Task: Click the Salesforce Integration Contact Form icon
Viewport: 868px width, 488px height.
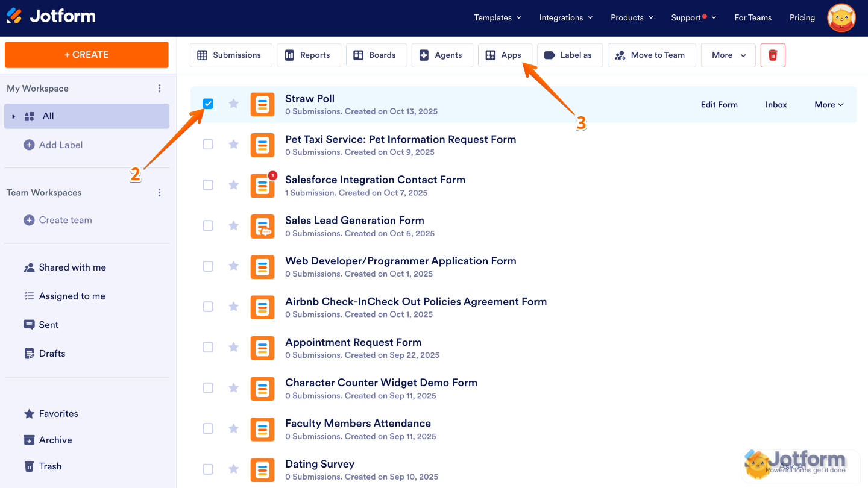Action: (x=262, y=186)
